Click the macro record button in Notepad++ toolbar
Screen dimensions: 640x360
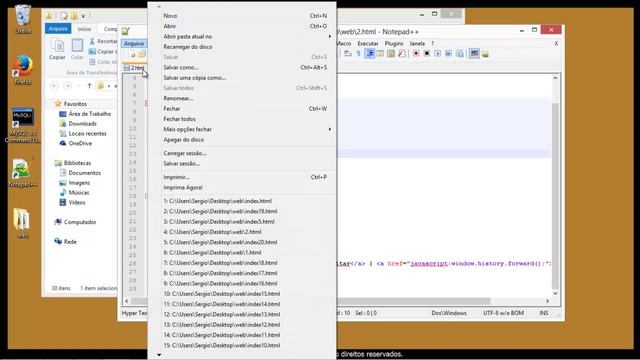pos(416,53)
